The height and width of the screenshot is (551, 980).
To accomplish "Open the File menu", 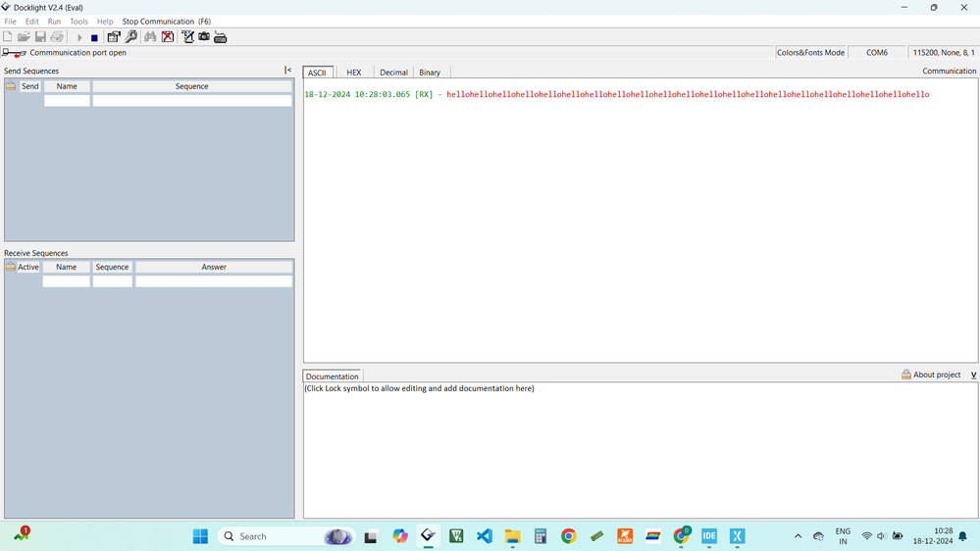I will coord(11,22).
